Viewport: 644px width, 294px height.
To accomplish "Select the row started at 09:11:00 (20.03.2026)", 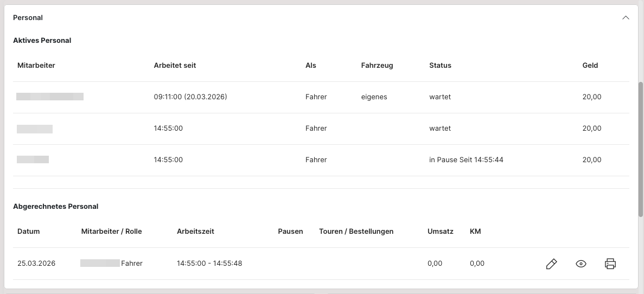I will pyautogui.click(x=190, y=97).
